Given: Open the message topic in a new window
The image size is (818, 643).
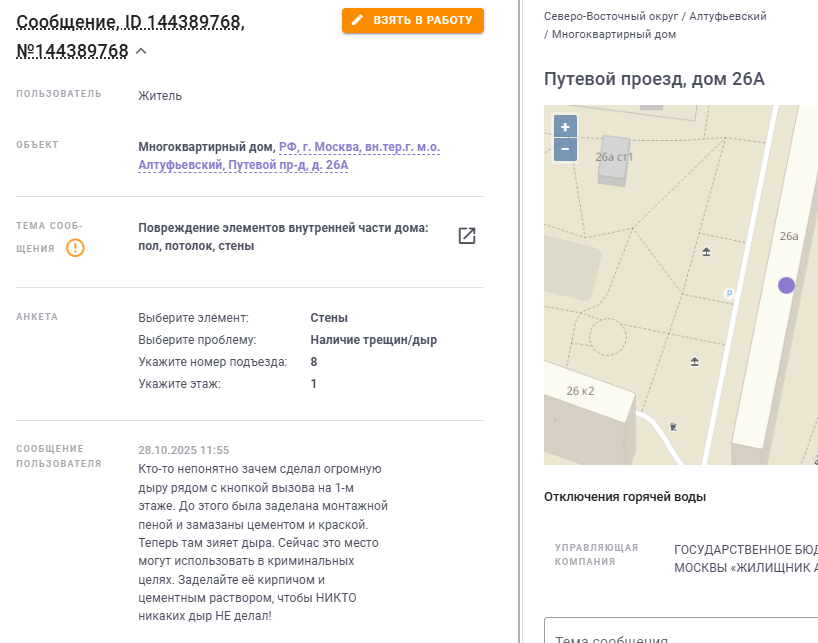Looking at the screenshot, I should tap(466, 236).
